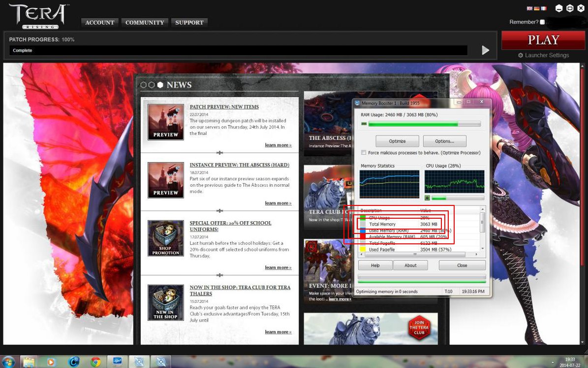Open New In The Shop thumbnail
The image size is (588, 368).
point(166,302)
